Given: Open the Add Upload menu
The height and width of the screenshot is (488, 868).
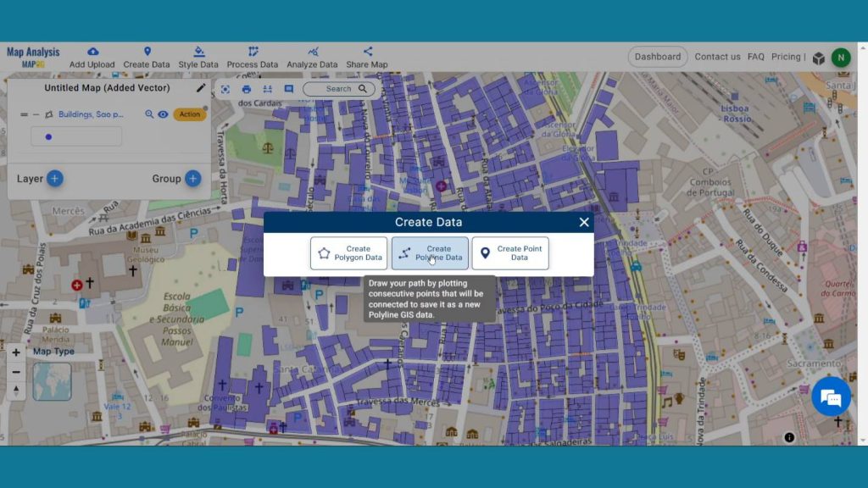Looking at the screenshot, I should (92, 58).
